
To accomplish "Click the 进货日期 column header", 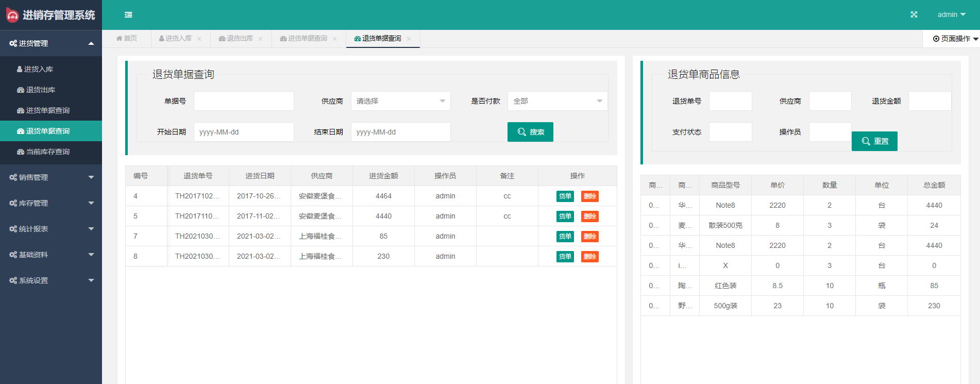I will coord(260,176).
